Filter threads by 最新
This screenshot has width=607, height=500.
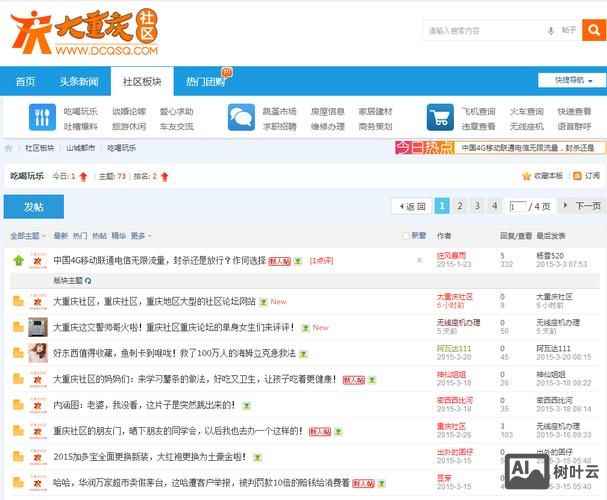60,236
